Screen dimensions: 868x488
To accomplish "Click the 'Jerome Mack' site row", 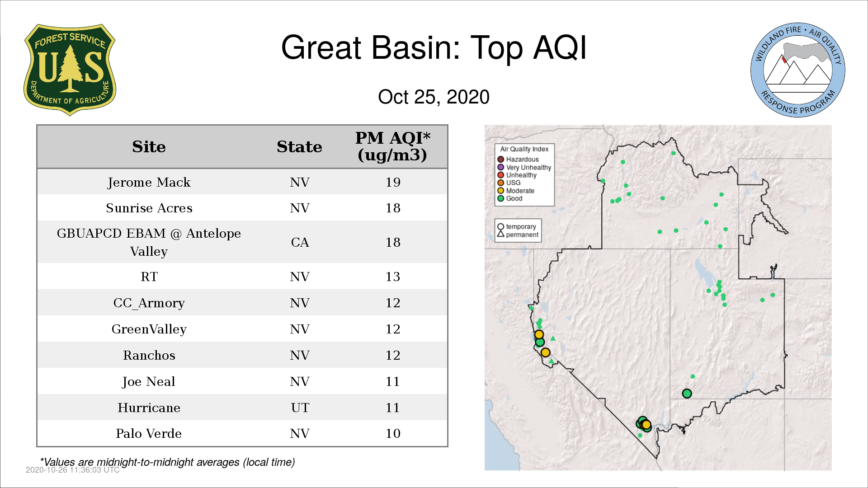I will 242,182.
